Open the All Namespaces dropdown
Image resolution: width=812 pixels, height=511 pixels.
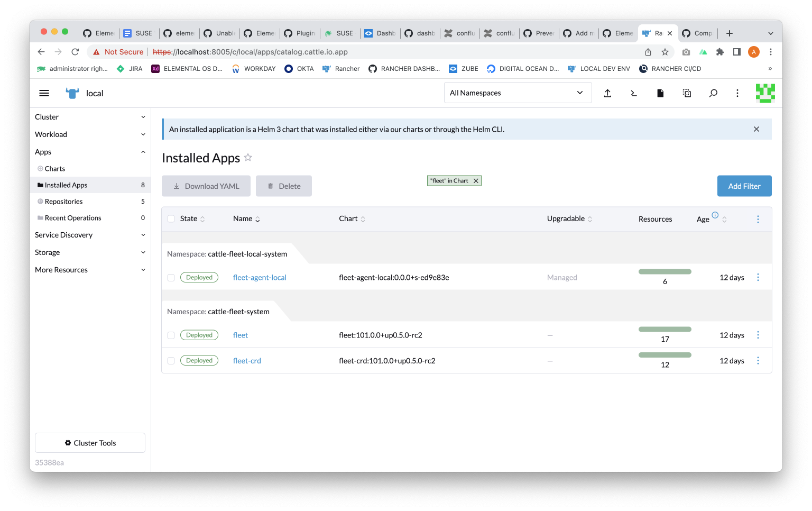(x=518, y=93)
